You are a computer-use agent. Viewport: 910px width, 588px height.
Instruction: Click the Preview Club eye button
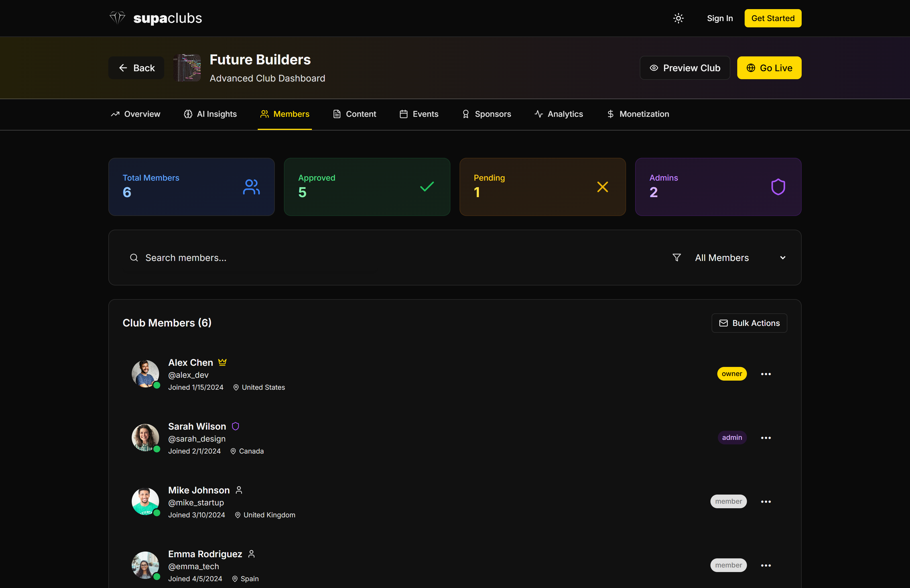click(x=684, y=68)
